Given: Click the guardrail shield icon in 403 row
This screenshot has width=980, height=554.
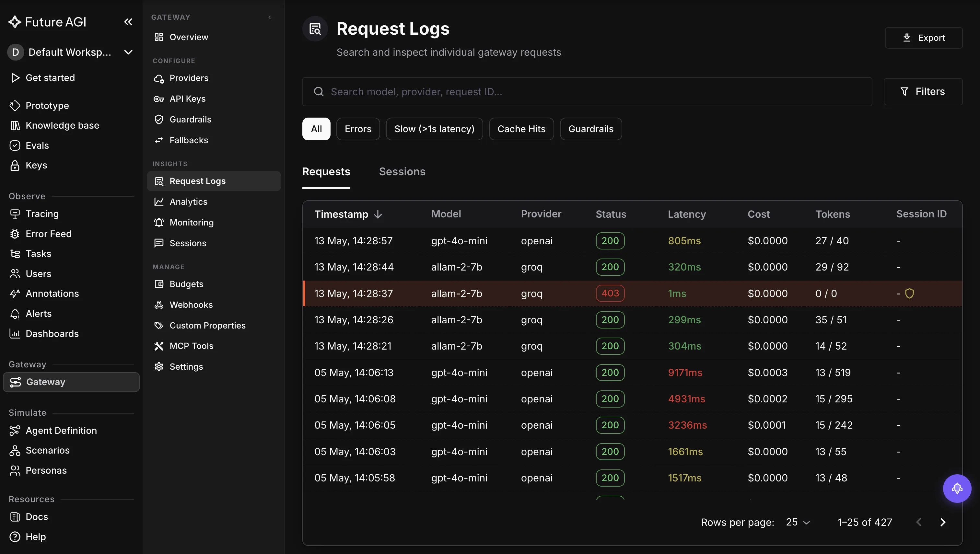Looking at the screenshot, I should pos(909,294).
